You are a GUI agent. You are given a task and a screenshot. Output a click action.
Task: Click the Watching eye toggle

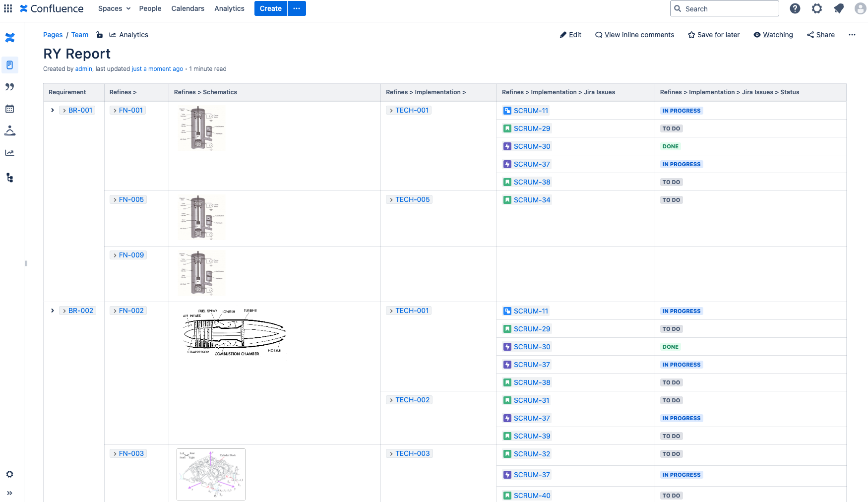click(x=773, y=35)
